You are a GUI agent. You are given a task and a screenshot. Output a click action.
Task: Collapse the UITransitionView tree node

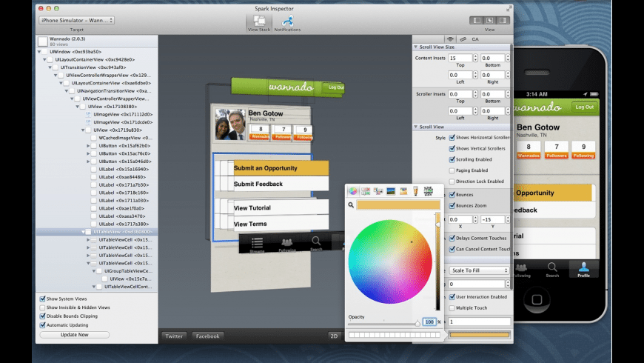click(x=50, y=67)
